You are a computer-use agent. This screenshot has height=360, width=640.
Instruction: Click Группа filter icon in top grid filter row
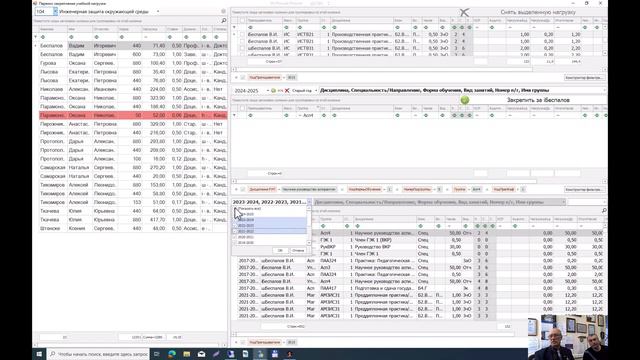(x=300, y=27)
